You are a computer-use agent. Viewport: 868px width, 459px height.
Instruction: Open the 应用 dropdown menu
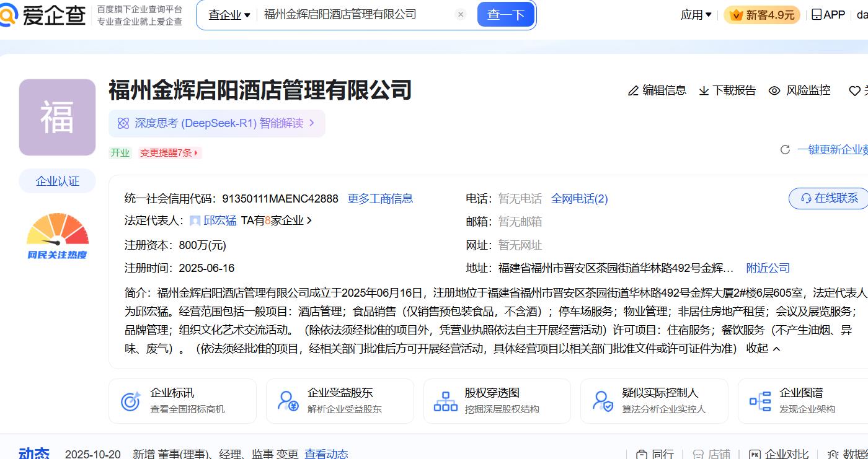(696, 15)
